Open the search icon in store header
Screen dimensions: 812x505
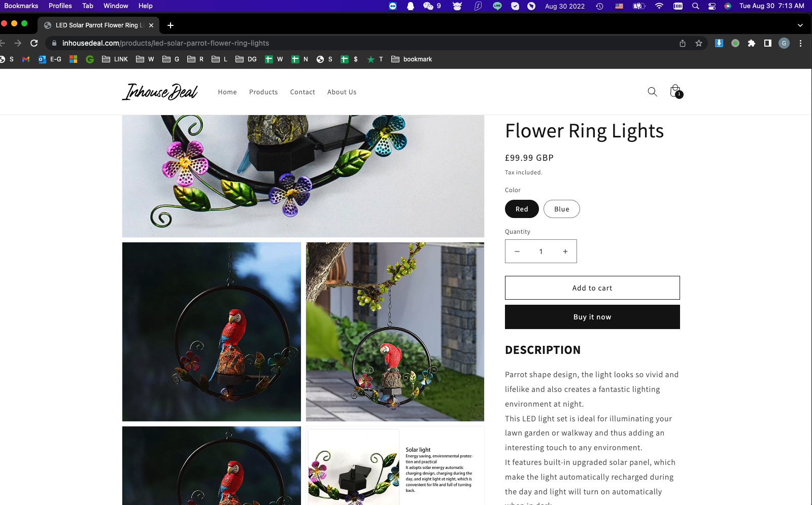tap(652, 92)
